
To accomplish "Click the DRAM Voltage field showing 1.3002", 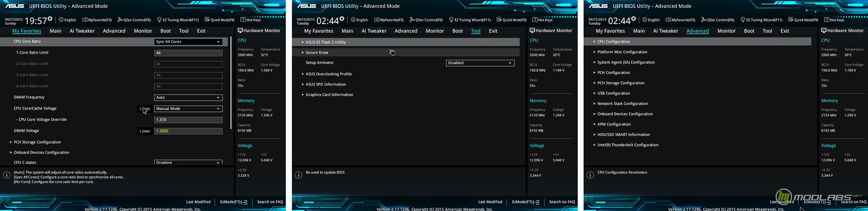I will pos(188,131).
